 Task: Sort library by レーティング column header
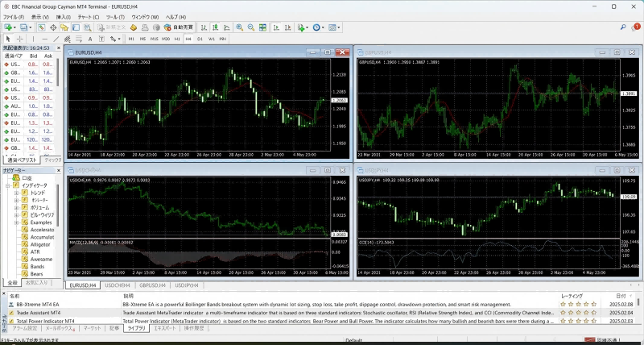pos(572,296)
